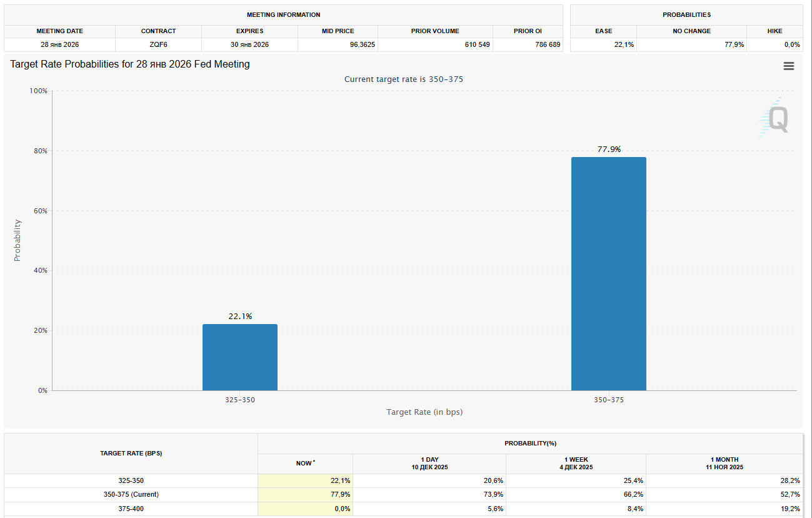Select the HIKE column header
This screenshot has height=518, width=812.
pyautogui.click(x=774, y=31)
